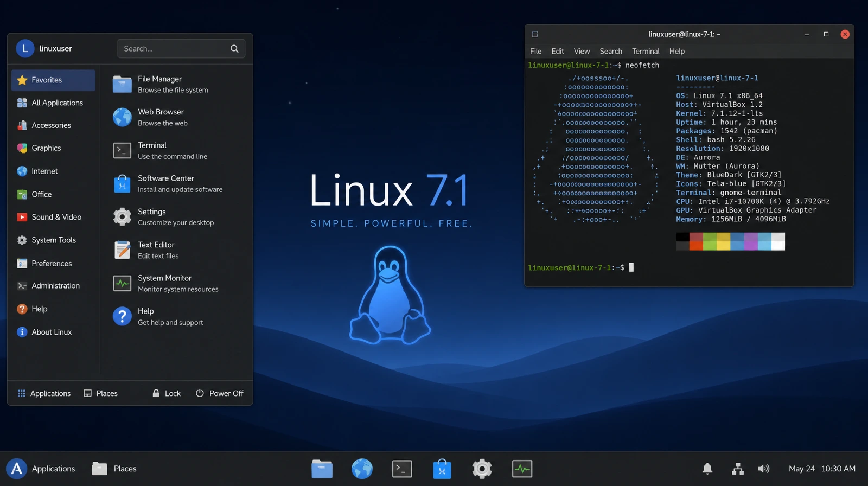Open System Monitor icon in Favorites list
The width and height of the screenshot is (868, 486).
(x=122, y=283)
